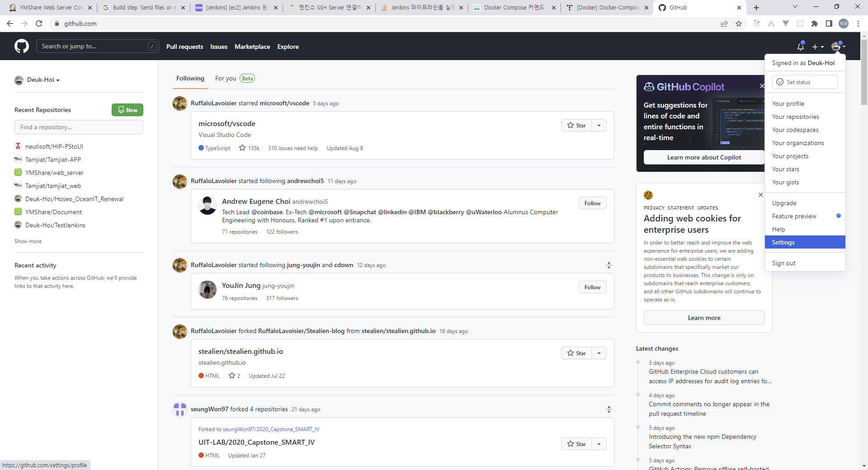Star the UIT-LAB/2020_Capstone_SMART_IV repository

pos(576,444)
